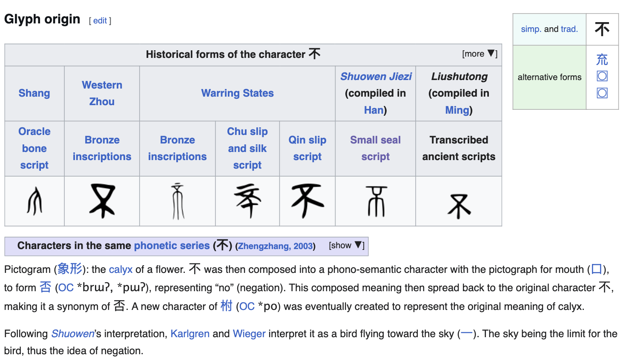Open Bronze inscriptions link under Western Zhou
The image size is (626, 364).
coord(102,148)
